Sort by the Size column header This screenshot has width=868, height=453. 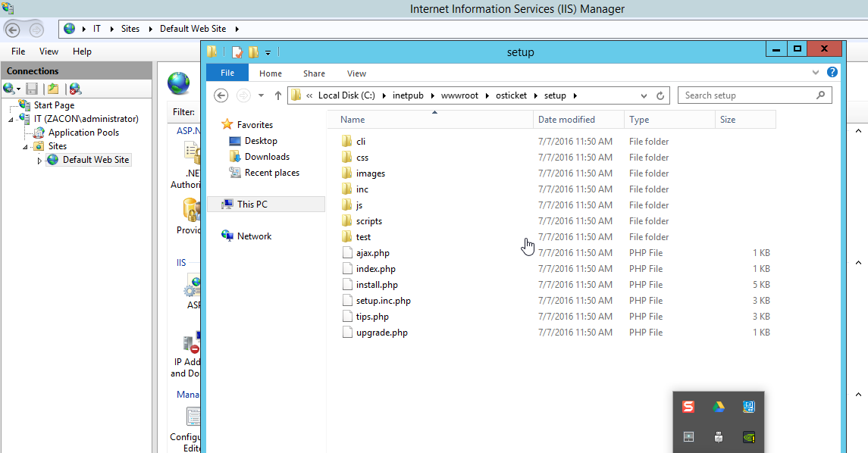[x=745, y=120]
